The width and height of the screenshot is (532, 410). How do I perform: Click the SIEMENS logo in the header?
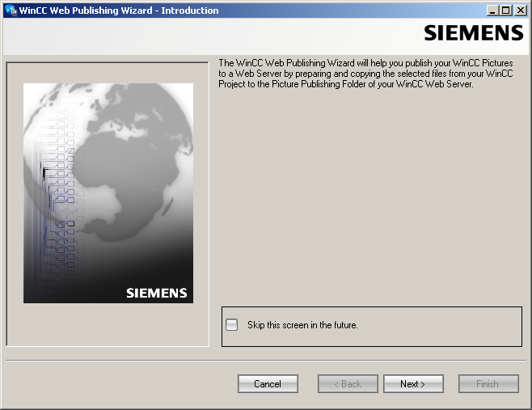pos(474,33)
